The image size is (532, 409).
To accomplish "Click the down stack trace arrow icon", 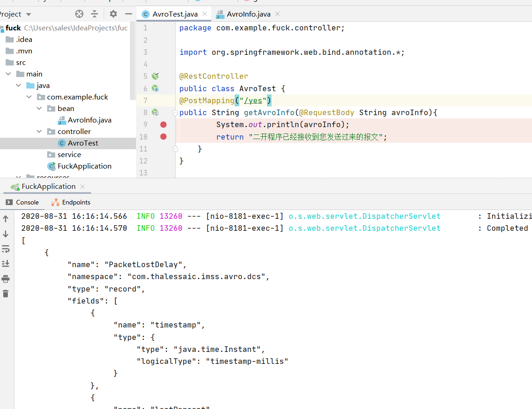I will pos(6,234).
